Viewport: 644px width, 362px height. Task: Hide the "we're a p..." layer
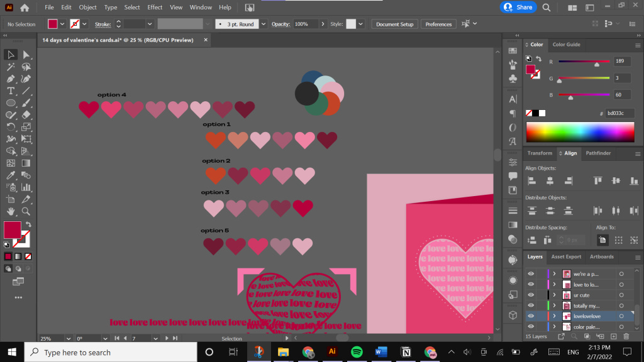531,274
